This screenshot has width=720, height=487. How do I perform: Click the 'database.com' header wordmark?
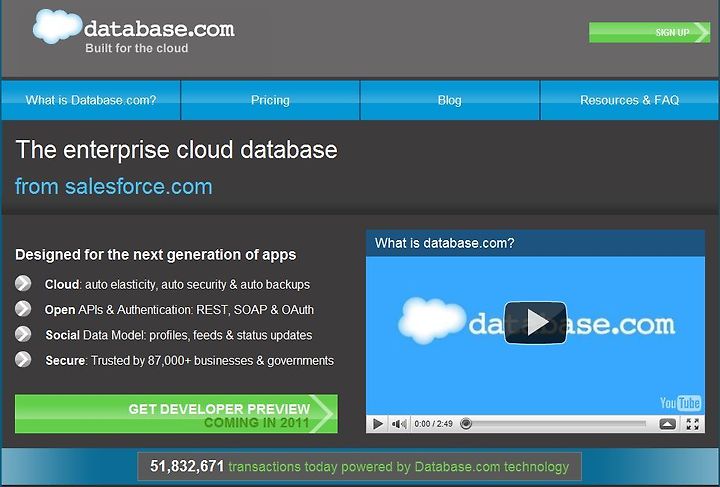(159, 29)
